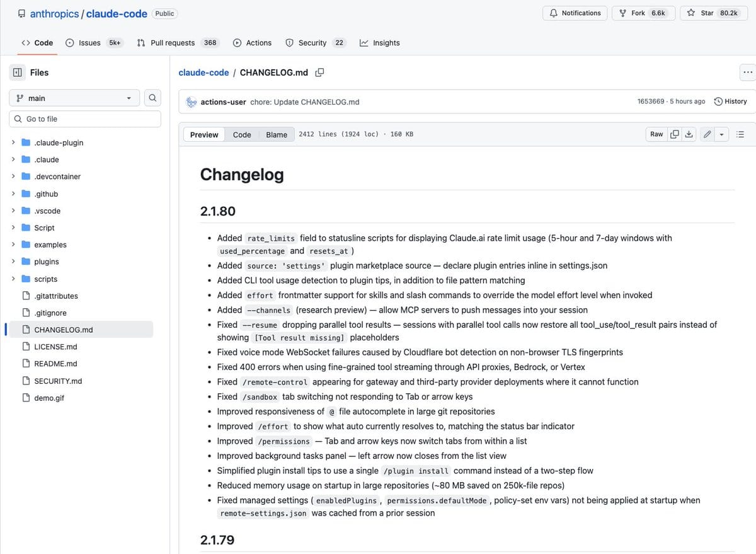Copy file path of CHANGELOG.md
This screenshot has height=554, width=756.
pos(319,72)
